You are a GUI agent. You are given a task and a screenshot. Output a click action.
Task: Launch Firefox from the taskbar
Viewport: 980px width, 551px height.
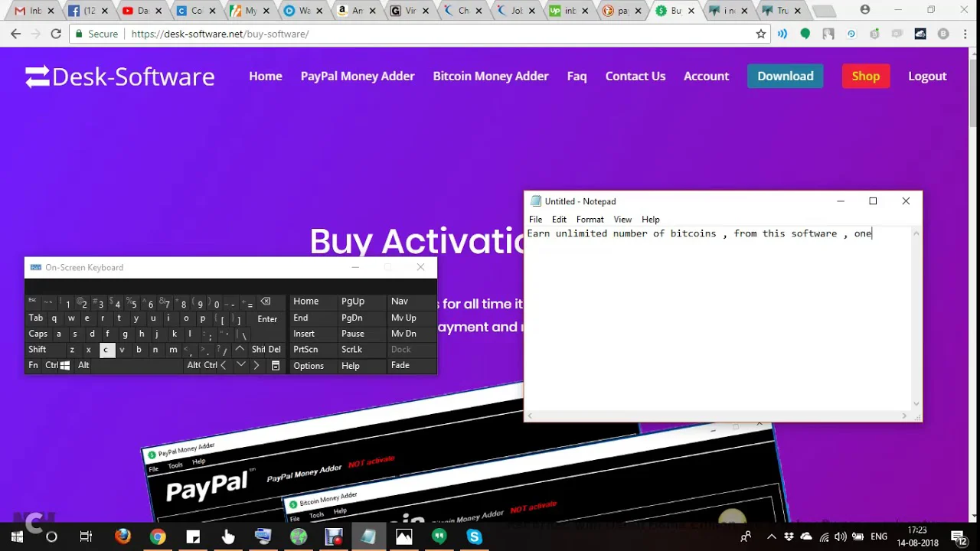point(122,537)
